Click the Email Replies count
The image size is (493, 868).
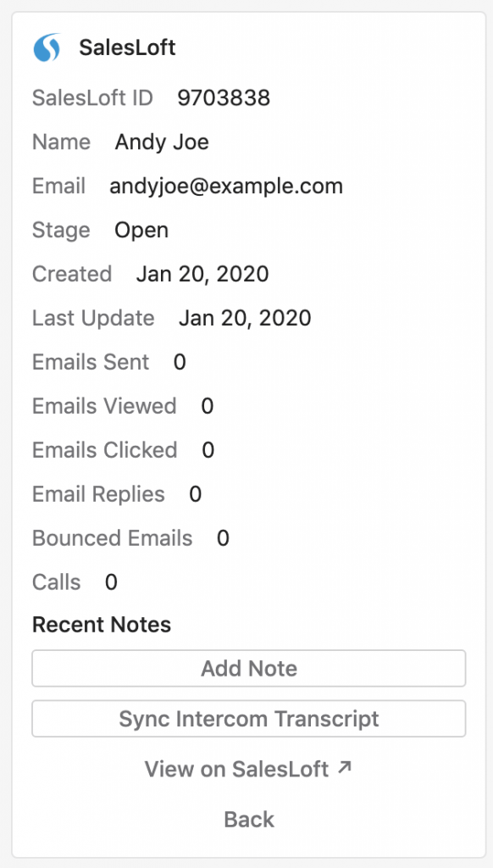pos(196,494)
